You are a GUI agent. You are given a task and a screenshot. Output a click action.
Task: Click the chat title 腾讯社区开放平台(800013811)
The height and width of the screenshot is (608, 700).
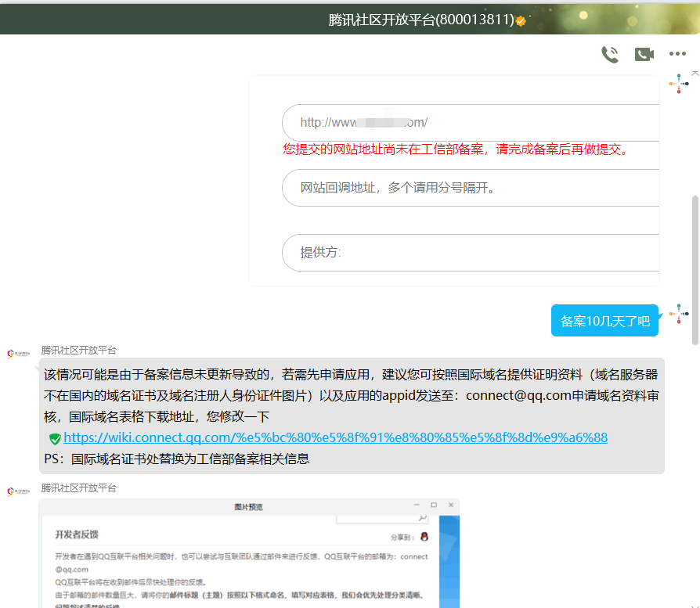pyautogui.click(x=420, y=20)
